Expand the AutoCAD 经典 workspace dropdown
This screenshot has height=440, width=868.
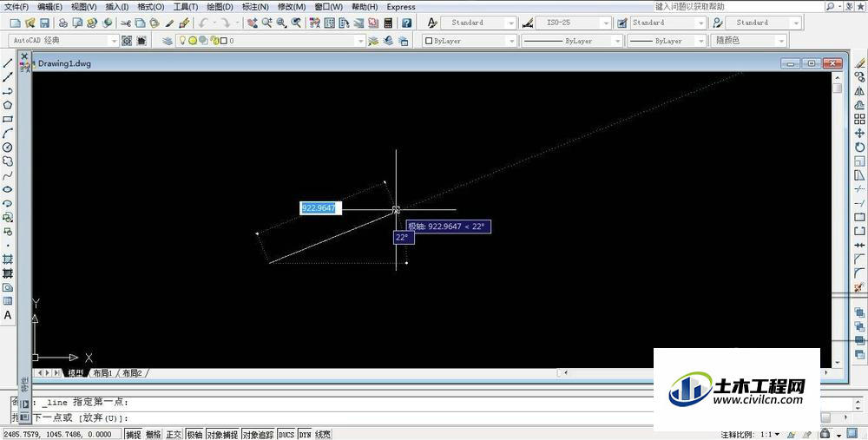113,41
